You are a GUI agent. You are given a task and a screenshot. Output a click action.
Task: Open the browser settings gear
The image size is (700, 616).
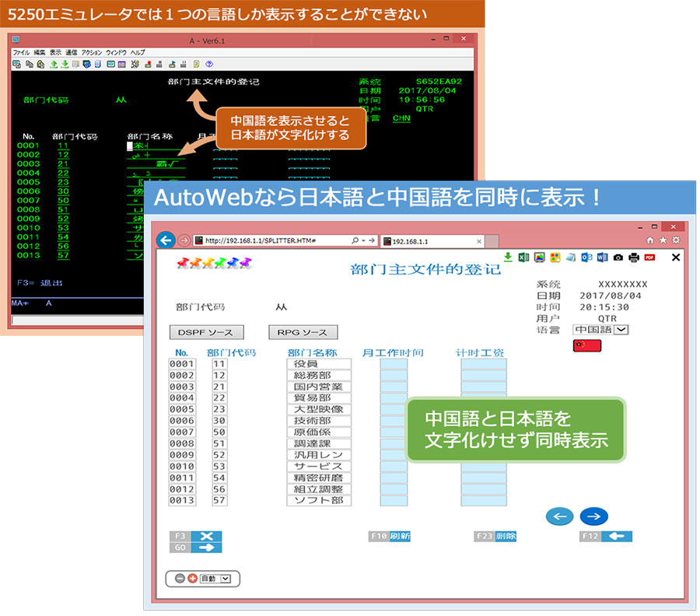(x=676, y=240)
